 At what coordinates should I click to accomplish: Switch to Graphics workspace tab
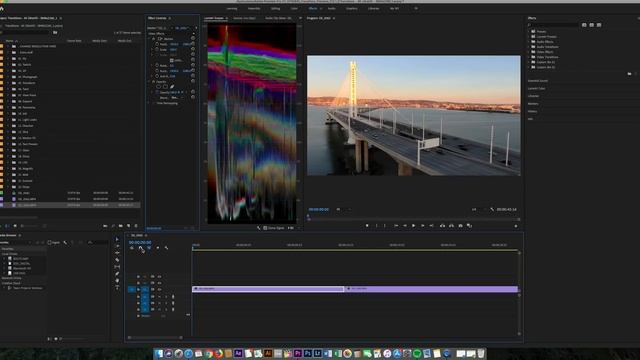tap(351, 8)
